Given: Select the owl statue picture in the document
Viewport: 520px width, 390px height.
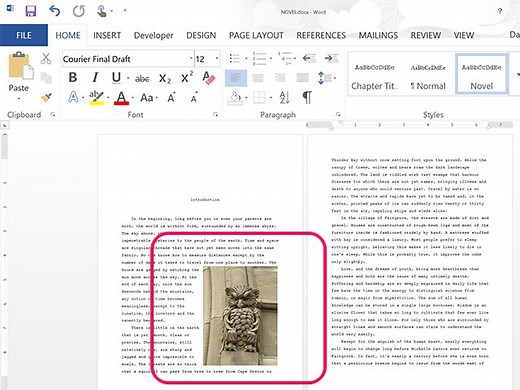Looking at the screenshot, I should point(240,315).
